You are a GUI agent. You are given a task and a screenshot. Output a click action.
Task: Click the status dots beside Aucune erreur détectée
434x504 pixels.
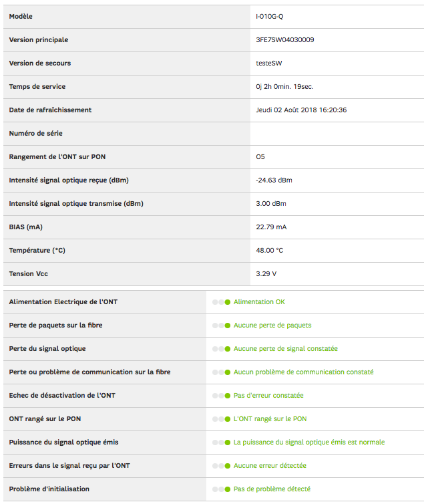coord(221,466)
